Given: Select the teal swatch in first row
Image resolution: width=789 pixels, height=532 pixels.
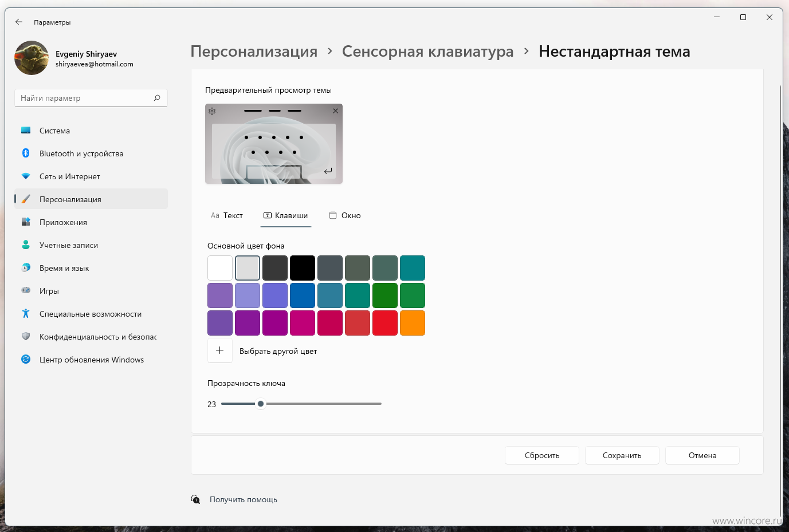Looking at the screenshot, I should [x=413, y=268].
